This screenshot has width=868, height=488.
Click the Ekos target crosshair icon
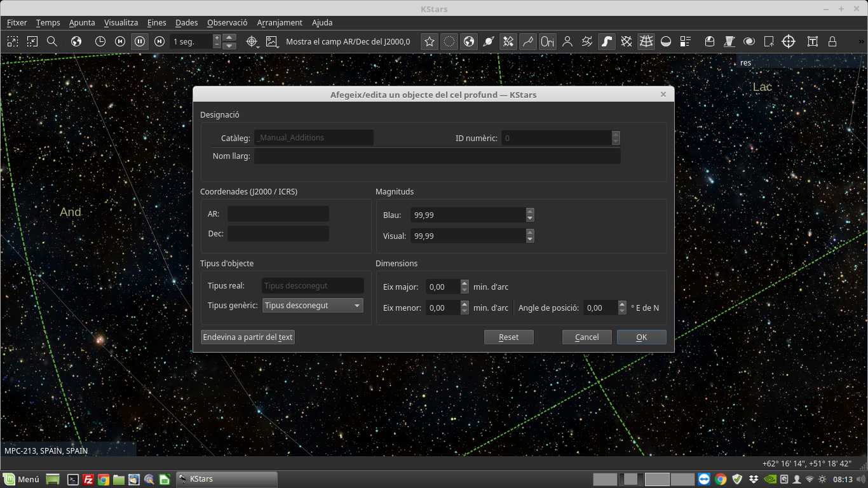coord(789,41)
